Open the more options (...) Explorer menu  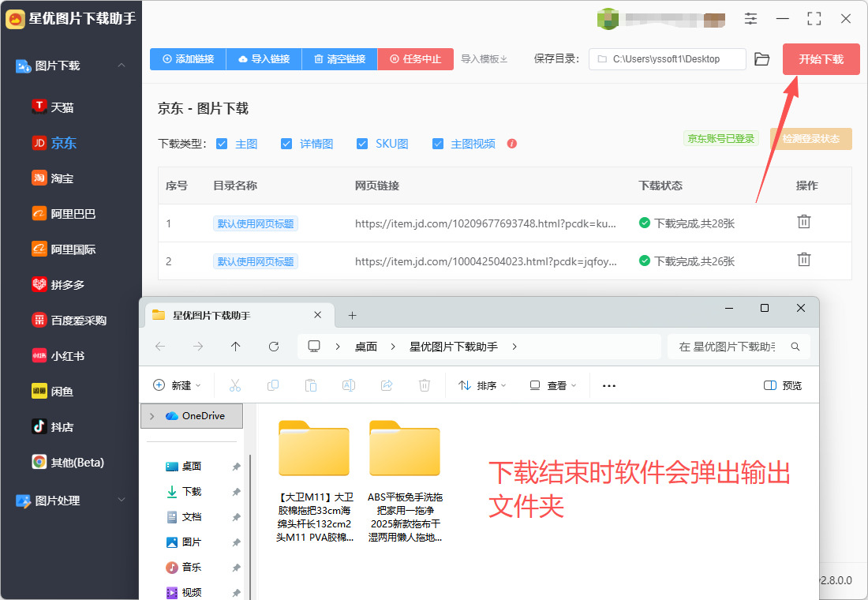pos(609,385)
